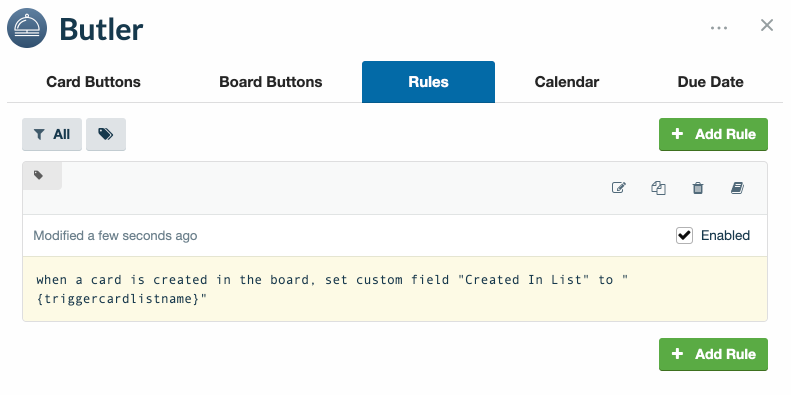The width and height of the screenshot is (791, 395).
Task: Click the small tag icon on the rule
Action: coord(39,176)
